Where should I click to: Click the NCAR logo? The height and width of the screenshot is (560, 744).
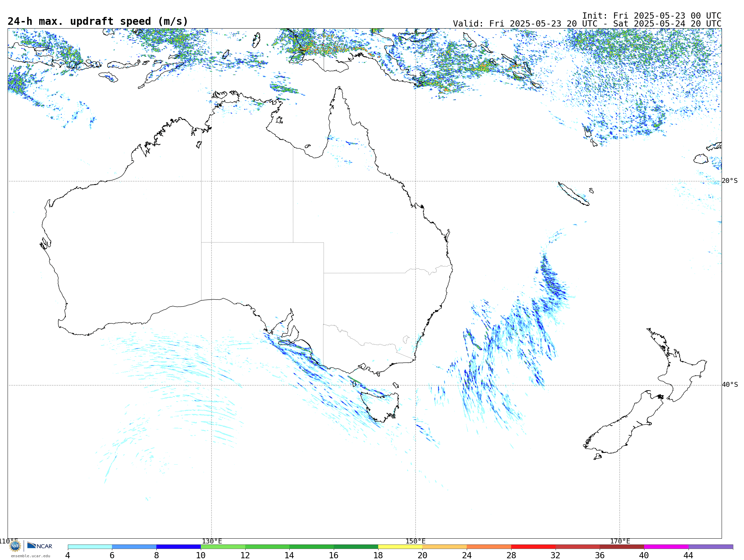40,546
